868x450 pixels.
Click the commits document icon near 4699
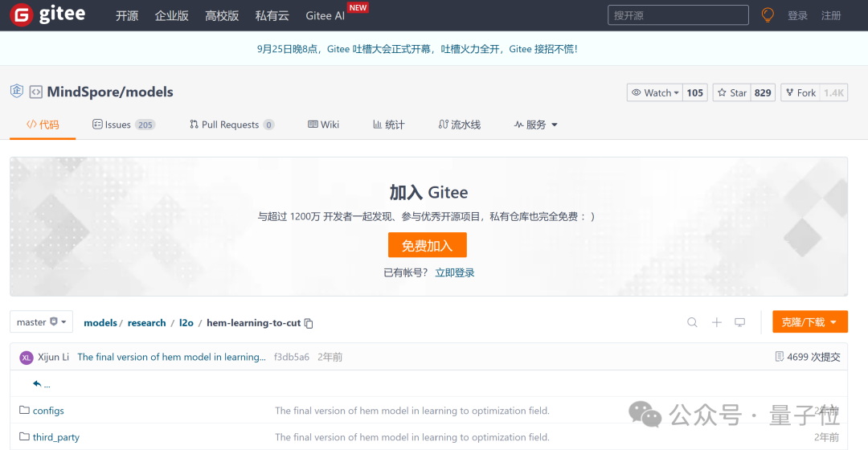click(780, 357)
